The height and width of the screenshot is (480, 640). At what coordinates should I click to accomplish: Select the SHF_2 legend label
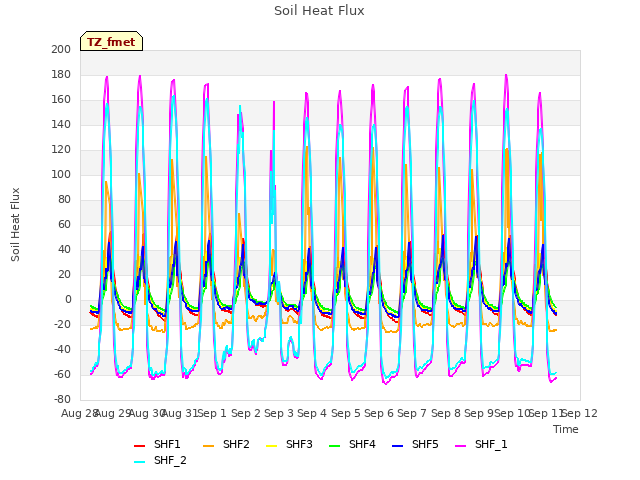coord(170,460)
